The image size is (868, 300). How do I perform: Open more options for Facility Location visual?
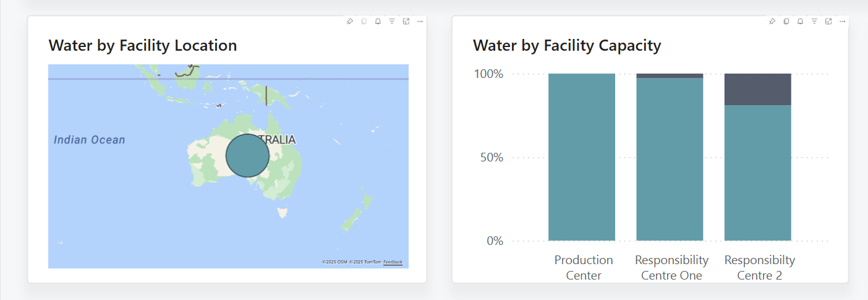(x=420, y=22)
